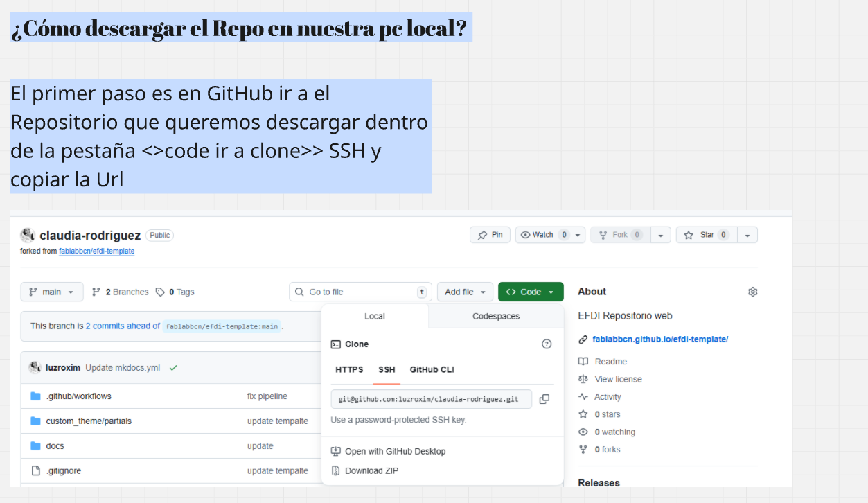This screenshot has height=503, width=868.
Task: Copy the SSH clone URL
Action: point(544,399)
